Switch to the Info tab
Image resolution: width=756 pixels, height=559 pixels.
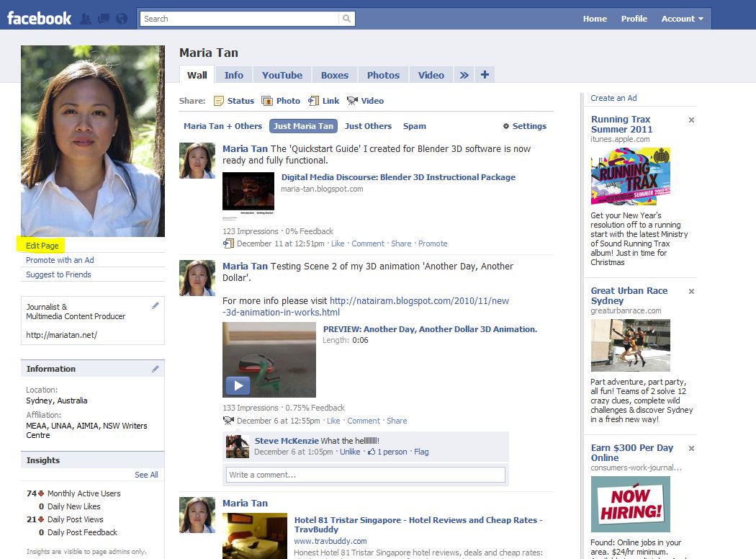click(233, 75)
